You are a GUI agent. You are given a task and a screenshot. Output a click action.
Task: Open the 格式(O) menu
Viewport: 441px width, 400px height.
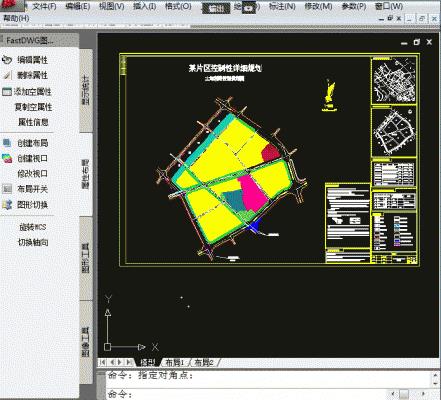tap(178, 6)
